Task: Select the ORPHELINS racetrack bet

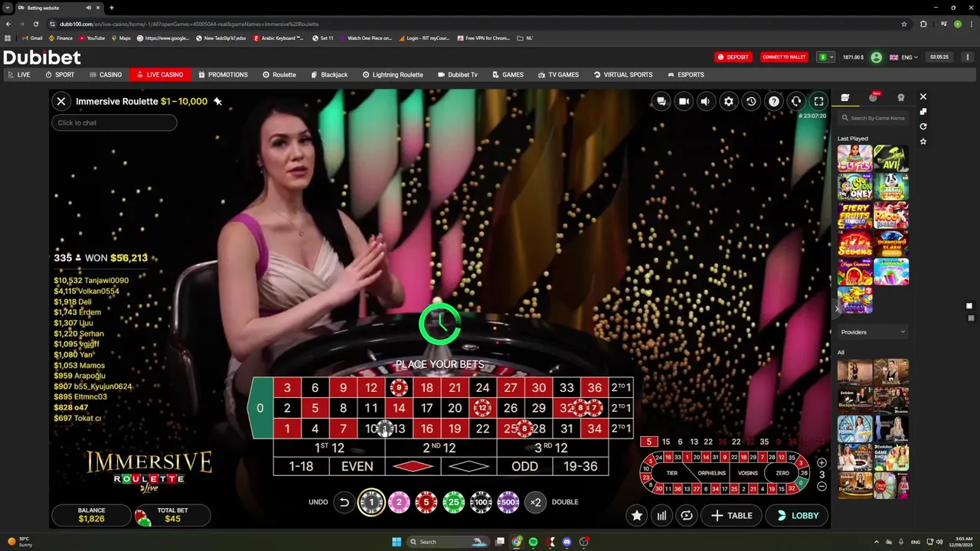Action: [x=711, y=473]
